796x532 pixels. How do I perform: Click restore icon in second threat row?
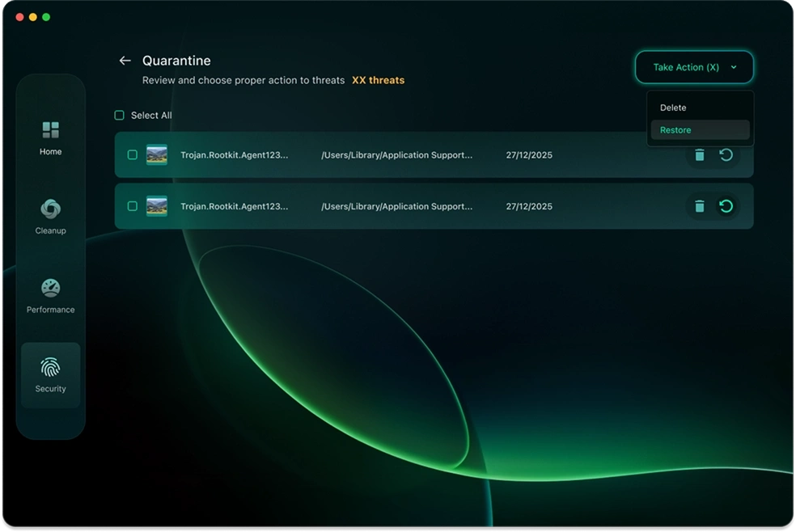coord(726,206)
